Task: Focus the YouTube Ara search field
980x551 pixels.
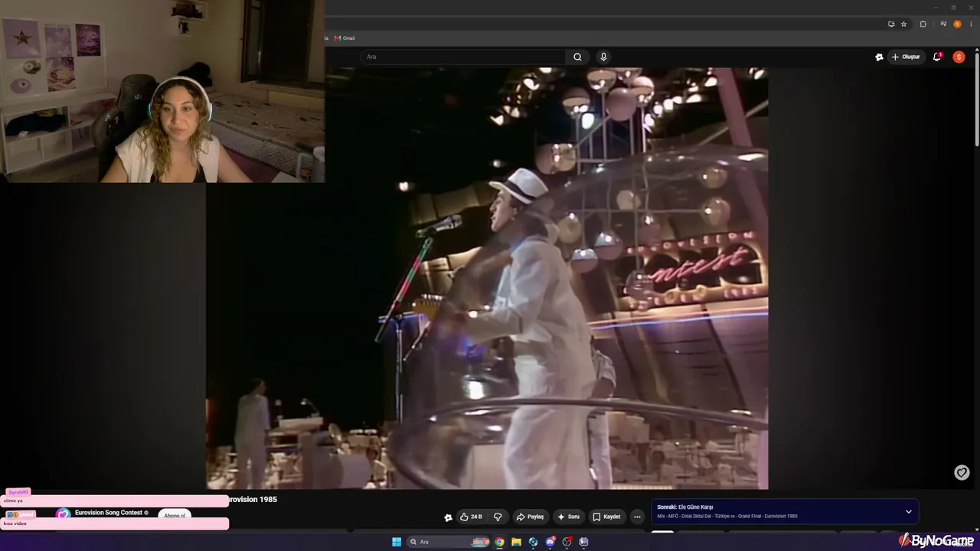Action: pyautogui.click(x=464, y=57)
